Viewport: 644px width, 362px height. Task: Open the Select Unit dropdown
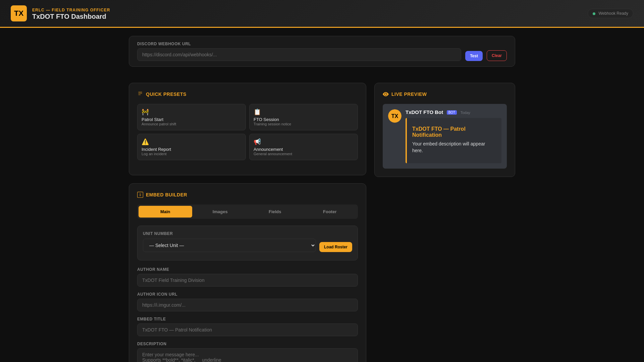[x=229, y=245]
